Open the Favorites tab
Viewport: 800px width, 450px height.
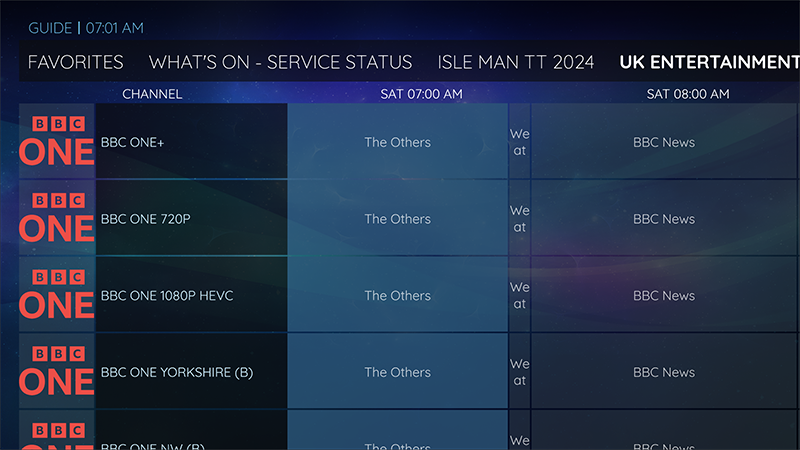click(x=76, y=62)
